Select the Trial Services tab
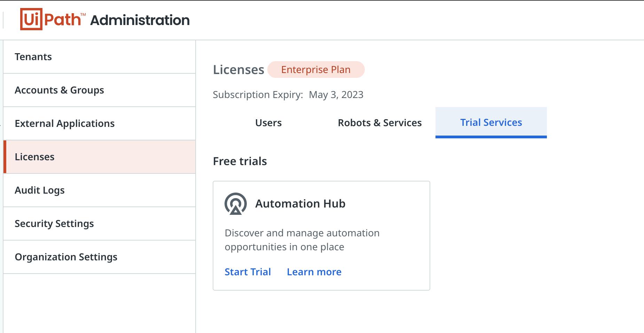Viewport: 644px width, 333px height. pos(491,122)
